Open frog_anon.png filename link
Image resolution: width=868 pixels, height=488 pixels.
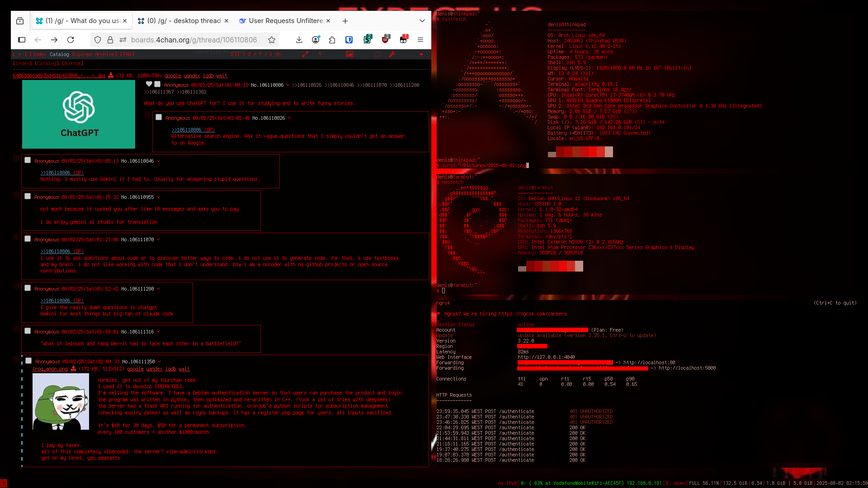(50, 369)
